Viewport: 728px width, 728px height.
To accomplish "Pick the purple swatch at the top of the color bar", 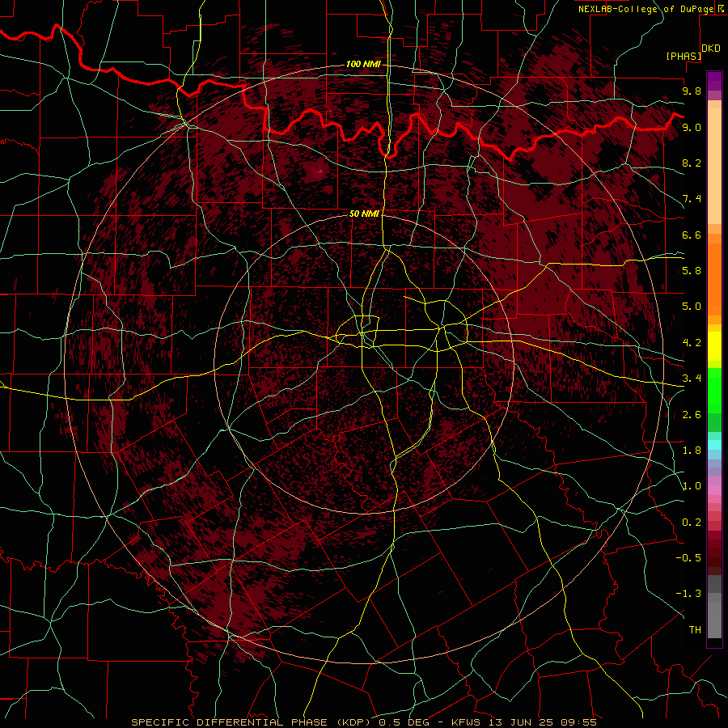I will (x=714, y=81).
